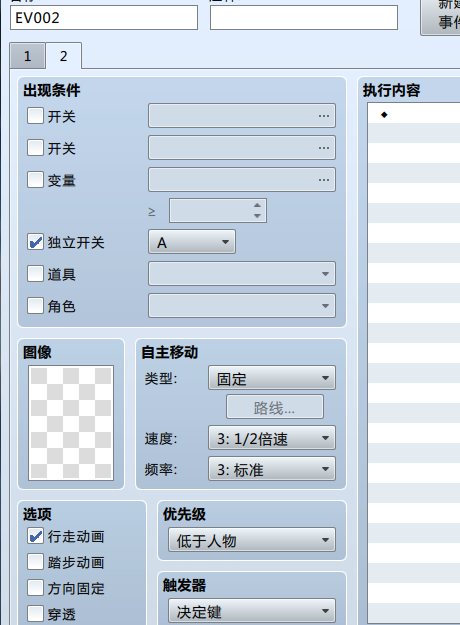
Task: Open the 道具 item dropdown
Action: (242, 274)
